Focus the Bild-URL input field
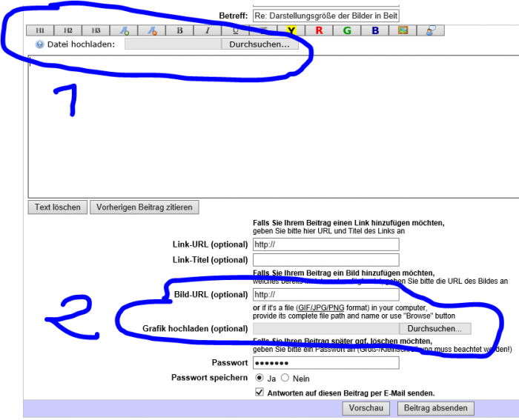This screenshot has height=420, width=519. 326,295
